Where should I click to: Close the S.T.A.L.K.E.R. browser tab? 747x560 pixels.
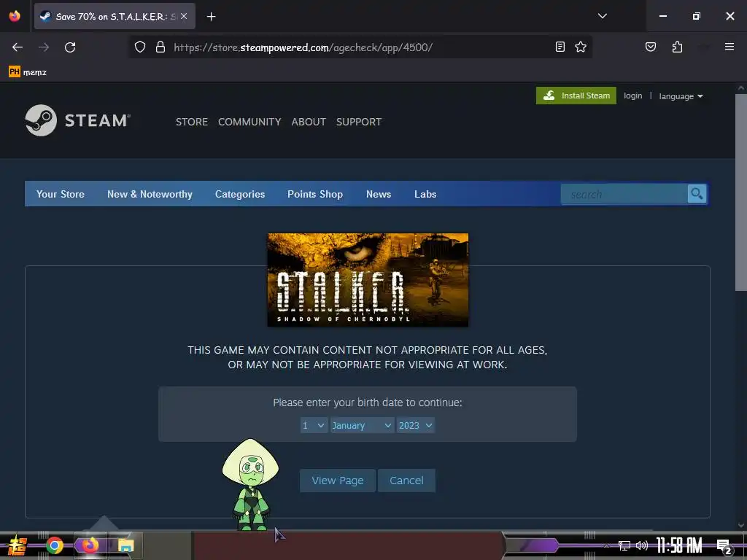tap(184, 16)
